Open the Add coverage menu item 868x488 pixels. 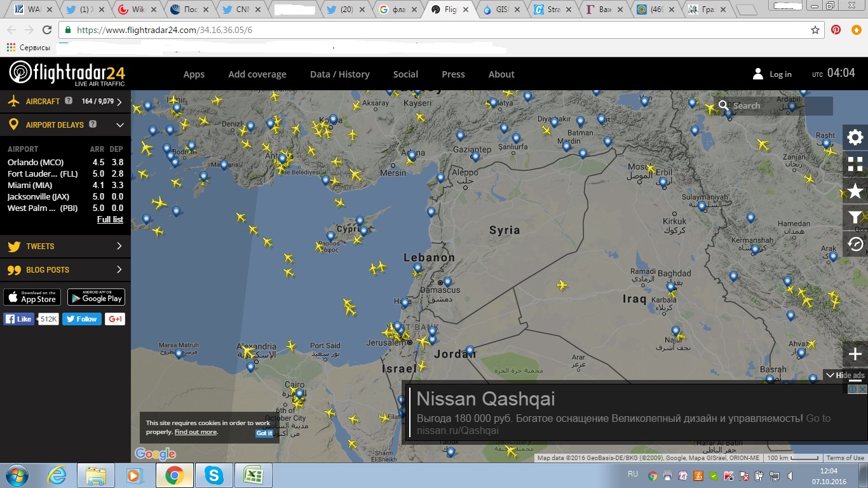tap(257, 74)
